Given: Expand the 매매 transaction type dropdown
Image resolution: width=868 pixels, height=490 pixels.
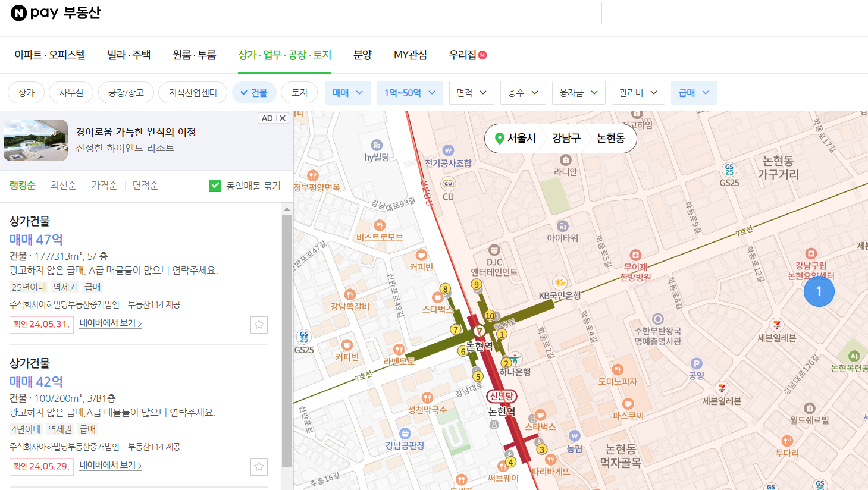Looking at the screenshot, I should click(x=347, y=93).
